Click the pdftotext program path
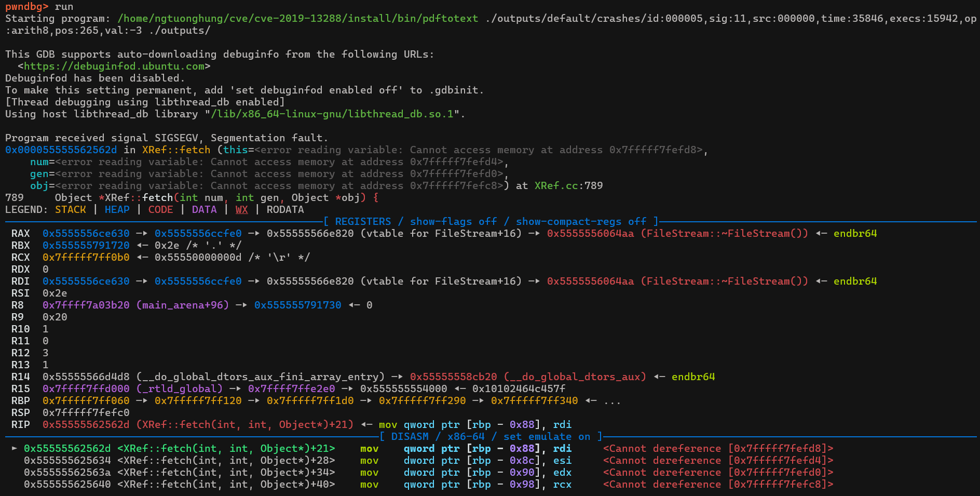The image size is (980, 496). click(x=297, y=18)
